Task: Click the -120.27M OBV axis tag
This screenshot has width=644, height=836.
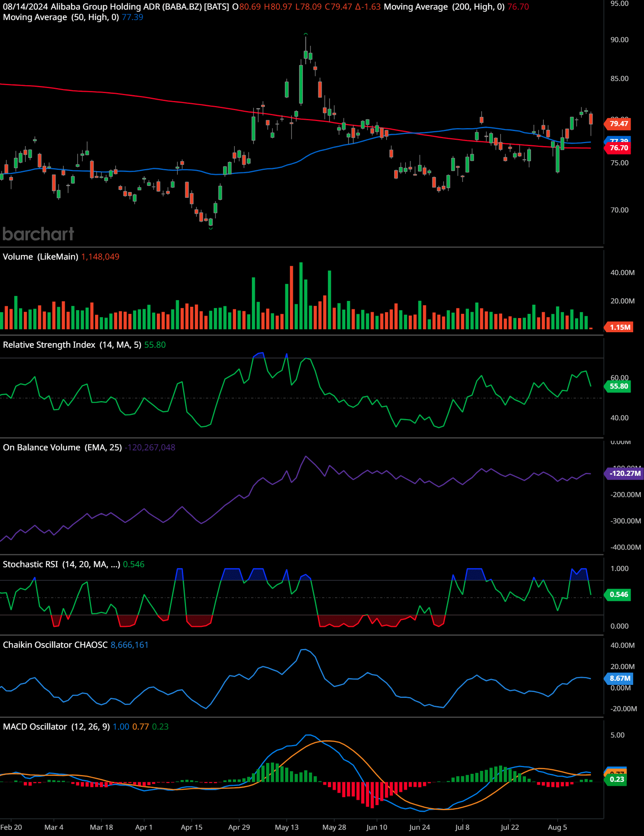Action: pyautogui.click(x=624, y=473)
